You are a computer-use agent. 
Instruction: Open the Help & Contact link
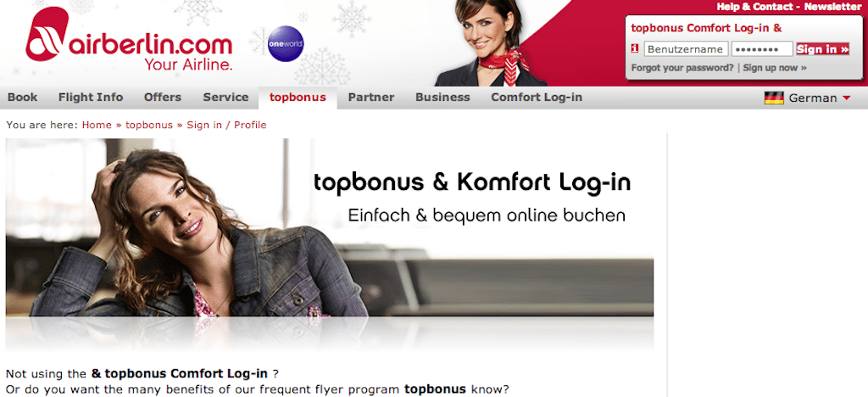point(755,7)
